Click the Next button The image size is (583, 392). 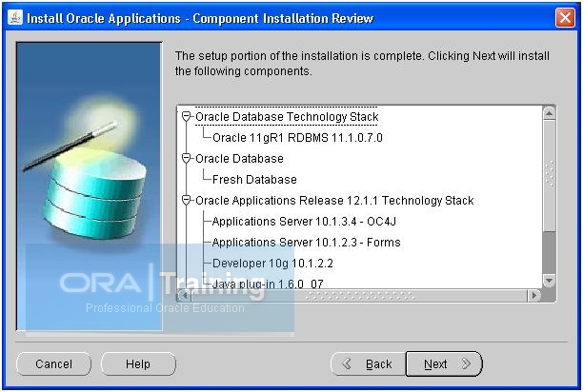(x=444, y=363)
